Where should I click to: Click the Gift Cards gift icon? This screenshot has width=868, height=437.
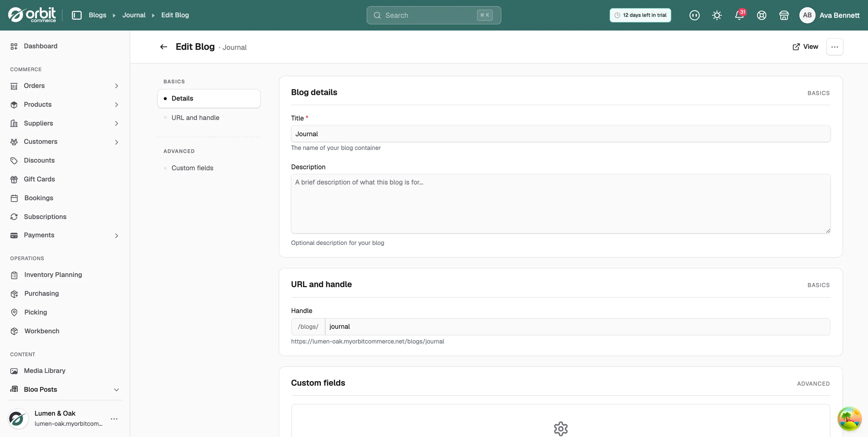14,179
